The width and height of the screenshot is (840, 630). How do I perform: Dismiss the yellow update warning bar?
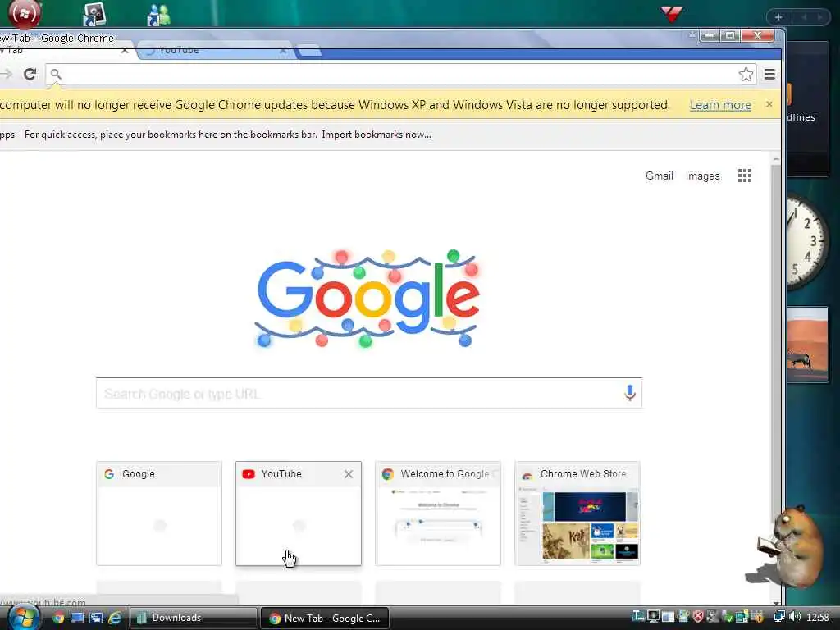coord(769,104)
